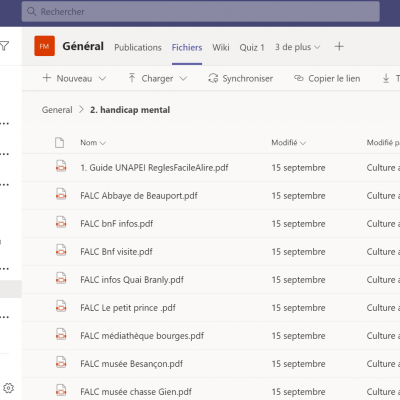
Task: Open 'FALC Le petit prince .pdf' file
Action: tap(128, 307)
